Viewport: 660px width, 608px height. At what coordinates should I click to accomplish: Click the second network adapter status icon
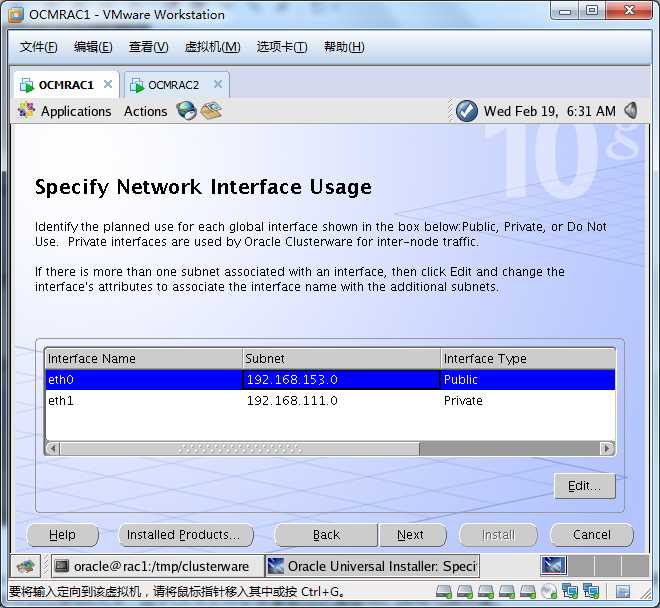[x=591, y=591]
